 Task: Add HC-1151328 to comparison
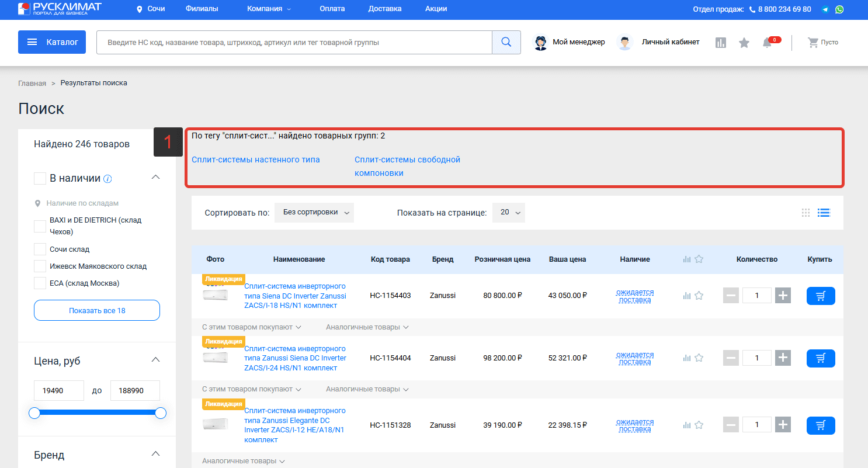point(686,425)
